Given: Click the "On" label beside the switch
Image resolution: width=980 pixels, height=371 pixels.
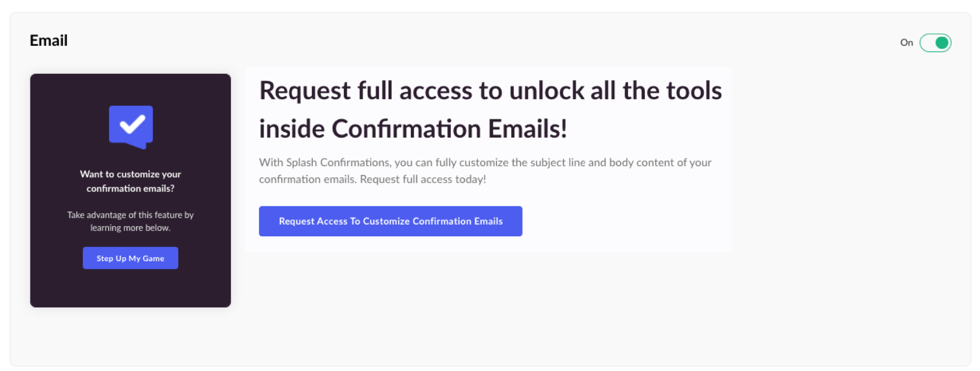Looking at the screenshot, I should (906, 43).
